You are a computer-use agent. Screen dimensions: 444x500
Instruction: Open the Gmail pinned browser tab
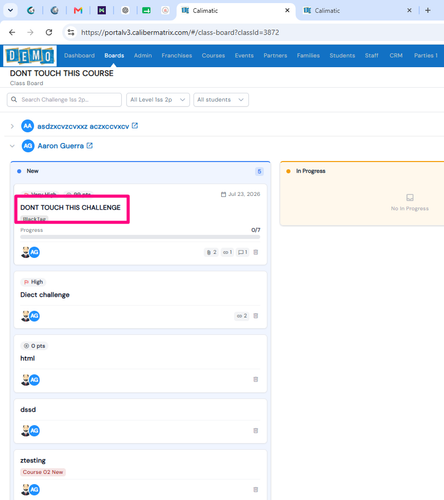78,11
